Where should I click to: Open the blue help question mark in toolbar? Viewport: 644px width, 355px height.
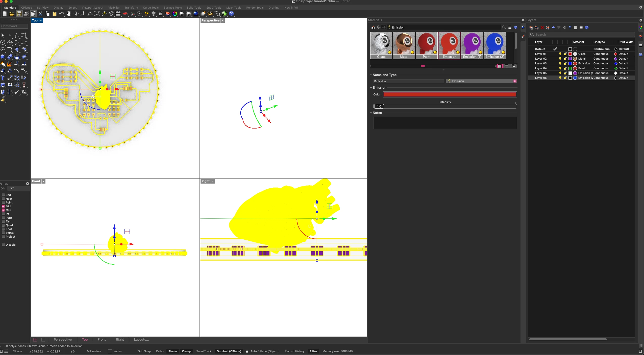(x=231, y=14)
